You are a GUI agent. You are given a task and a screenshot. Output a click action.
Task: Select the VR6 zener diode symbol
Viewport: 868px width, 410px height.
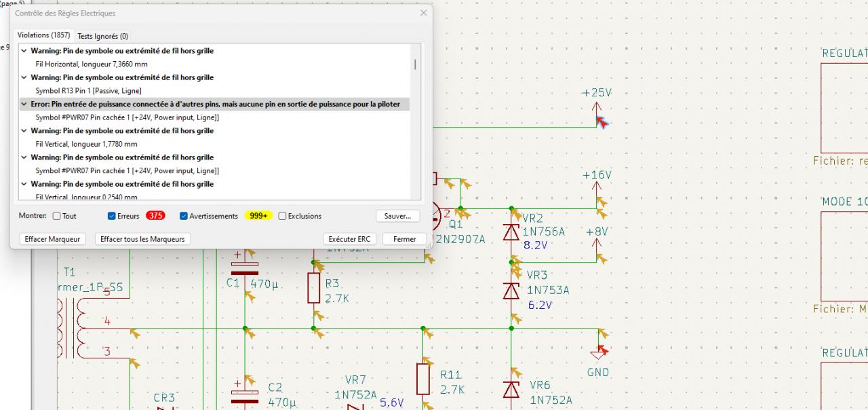pyautogui.click(x=511, y=389)
